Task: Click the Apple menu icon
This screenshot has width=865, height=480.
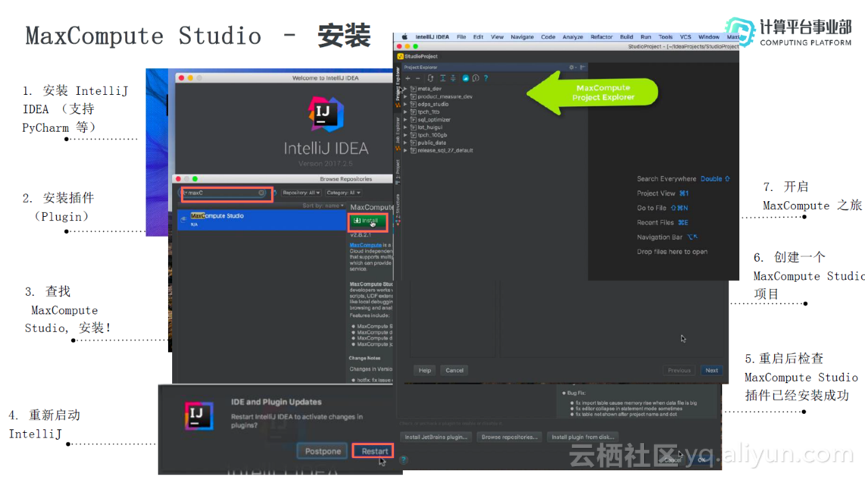Action: [x=404, y=37]
